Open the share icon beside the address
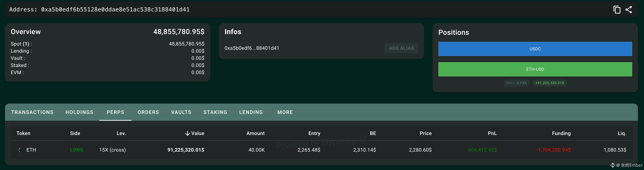 pyautogui.click(x=628, y=10)
